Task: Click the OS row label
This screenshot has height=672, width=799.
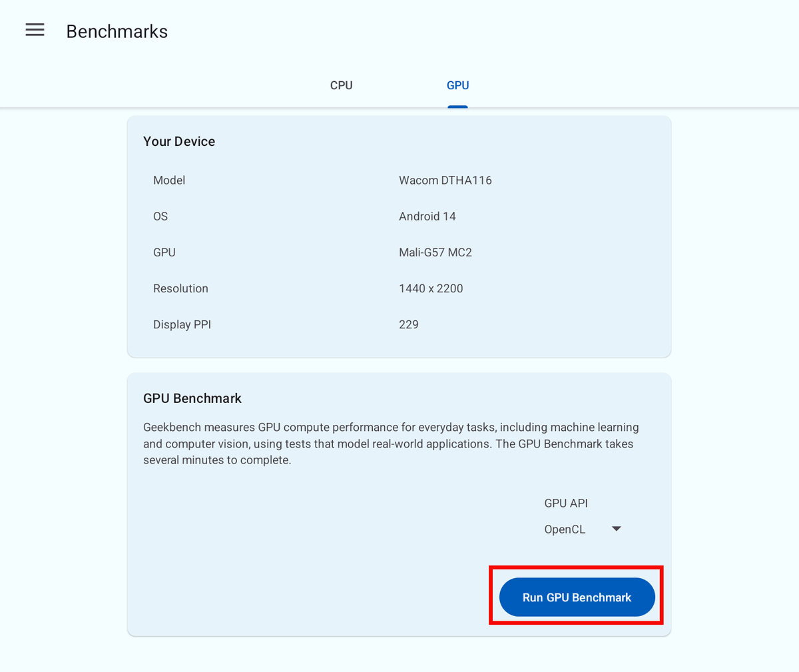Action: pyautogui.click(x=160, y=216)
